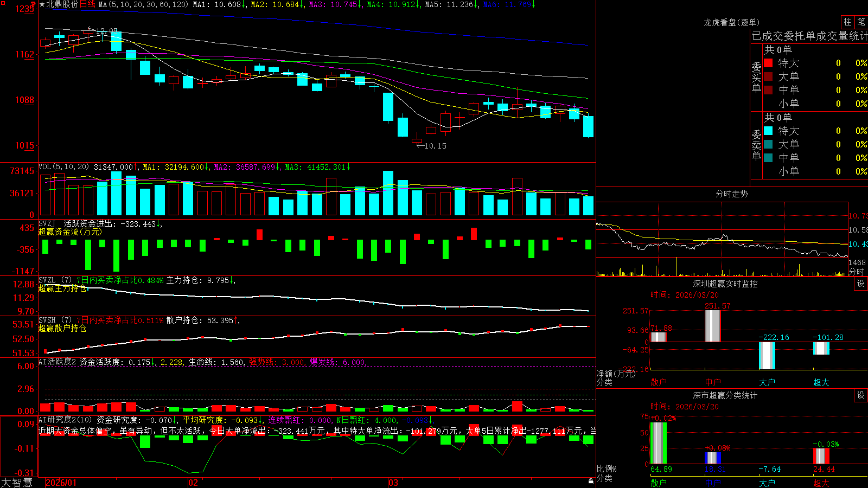Click the 日线 period label

tap(87, 4)
